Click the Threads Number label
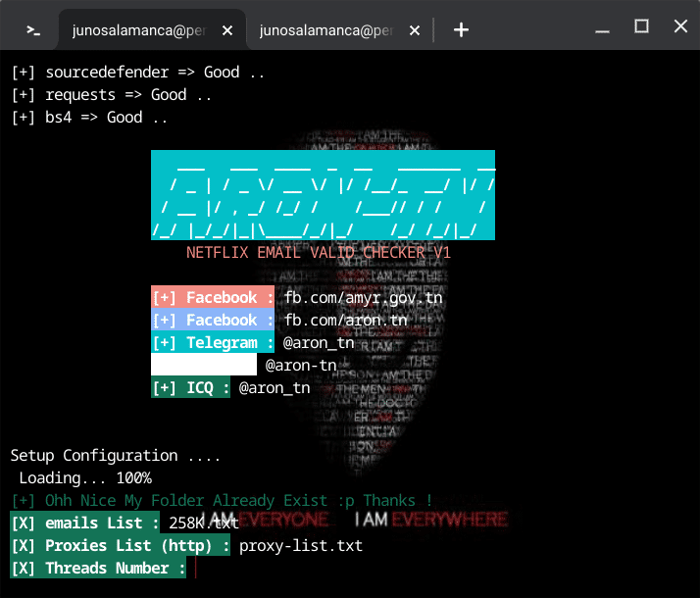Image resolution: width=700 pixels, height=598 pixels. (x=98, y=568)
